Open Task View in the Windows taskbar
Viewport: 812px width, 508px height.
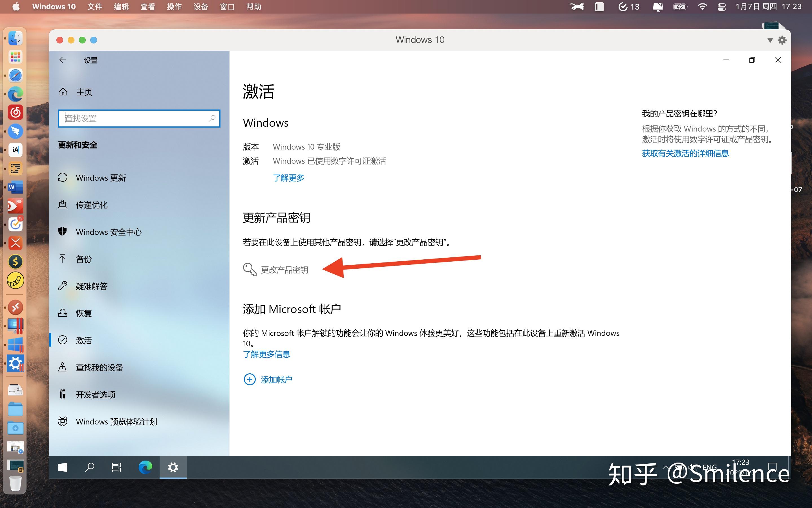pyautogui.click(x=116, y=467)
